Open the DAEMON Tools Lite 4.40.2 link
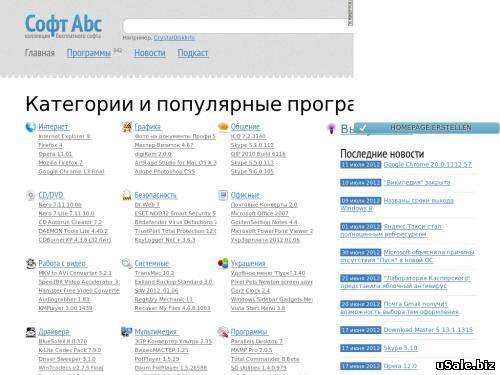 (73, 231)
